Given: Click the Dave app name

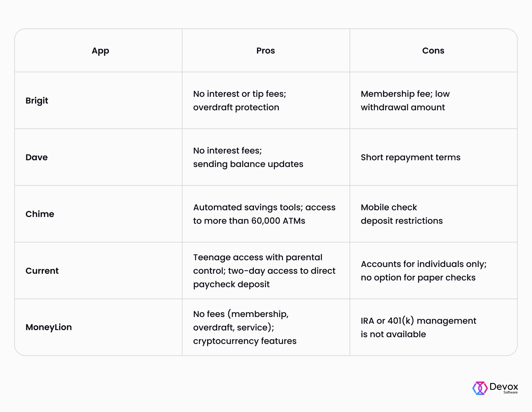Looking at the screenshot, I should pos(37,157).
